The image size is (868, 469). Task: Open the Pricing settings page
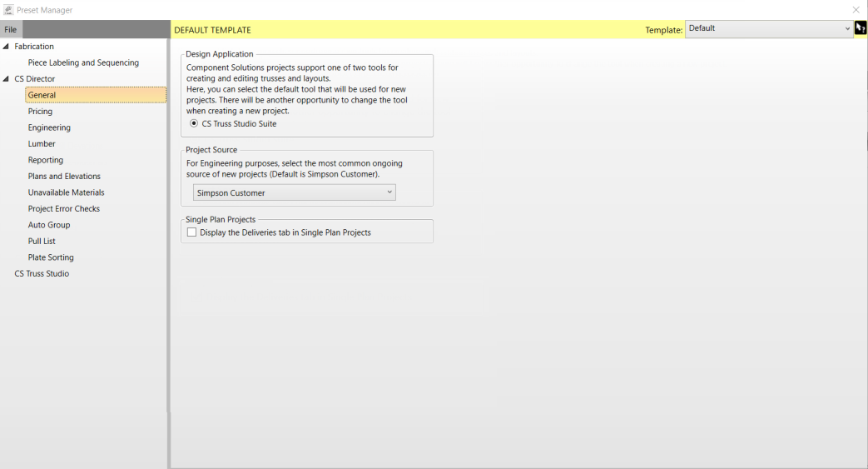pyautogui.click(x=40, y=112)
